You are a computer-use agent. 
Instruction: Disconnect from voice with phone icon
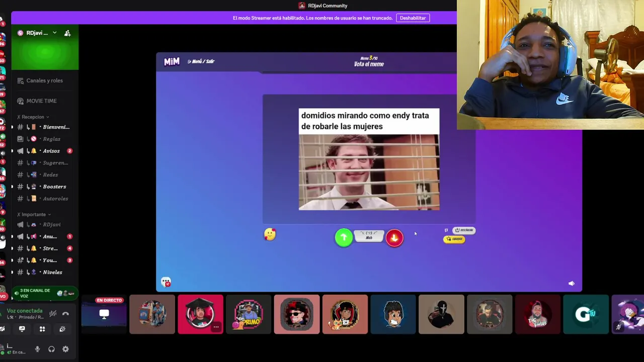[x=65, y=314]
